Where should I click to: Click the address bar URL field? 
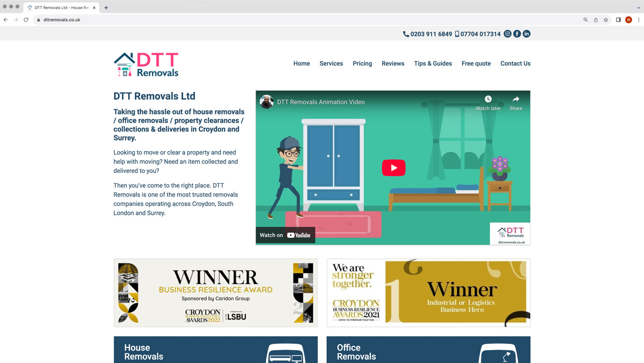pyautogui.click(x=268, y=20)
